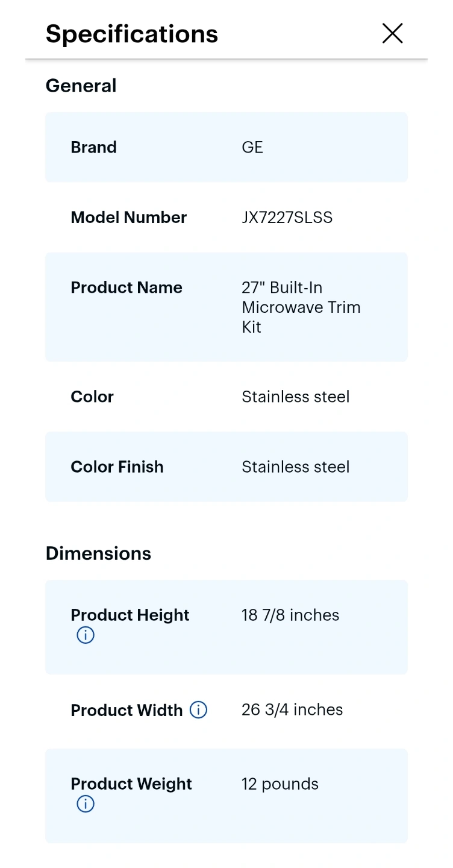Select the Model Number label
This screenshot has width=453, height=868.
(129, 217)
